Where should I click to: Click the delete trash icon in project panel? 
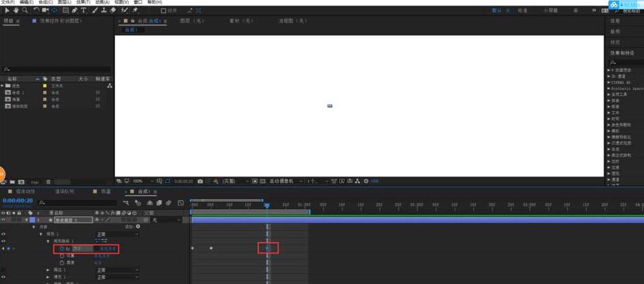[48, 182]
